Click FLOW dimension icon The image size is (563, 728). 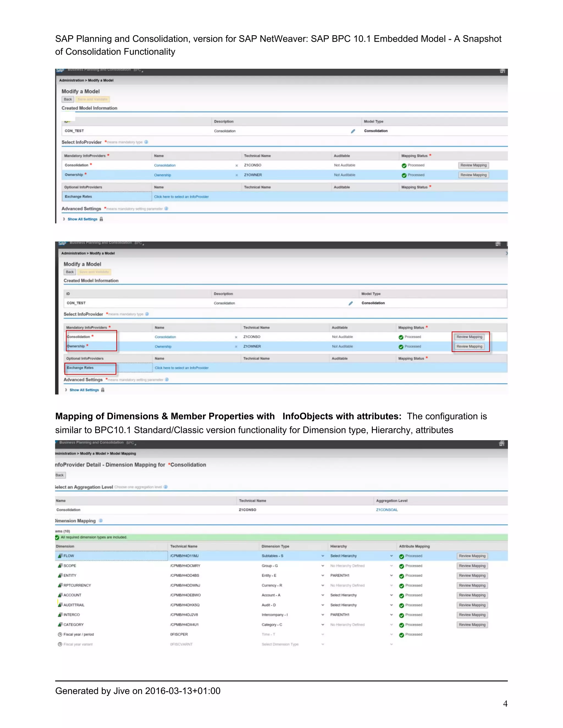[60, 556]
